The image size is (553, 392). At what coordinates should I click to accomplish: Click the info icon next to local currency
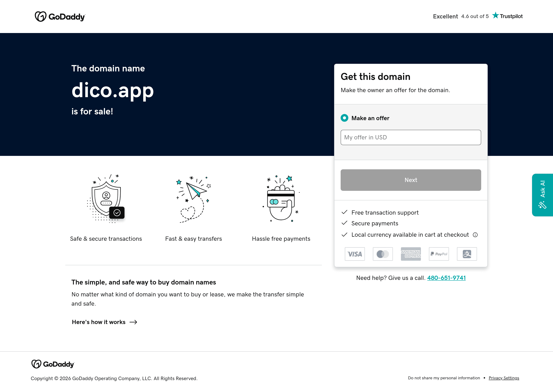(x=475, y=235)
